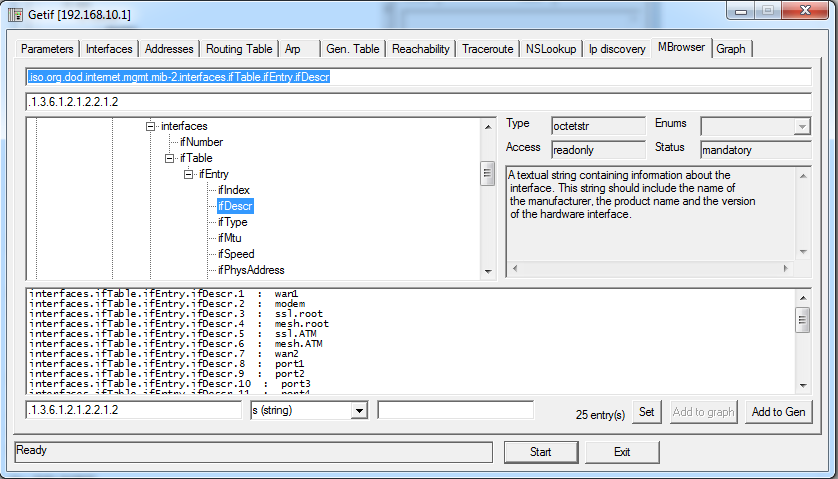
Task: Click the numeric OID field .1.3.6.1.2.1.2.2.1.2
Action: point(418,102)
